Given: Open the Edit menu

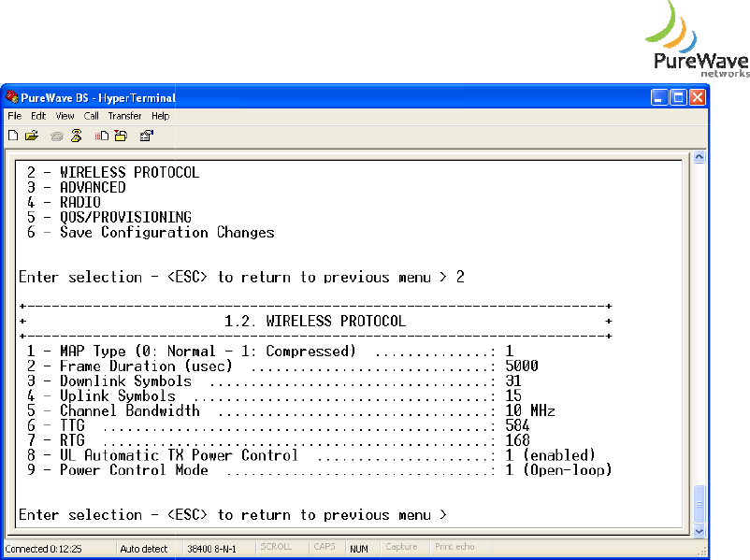Looking at the screenshot, I should 38,116.
